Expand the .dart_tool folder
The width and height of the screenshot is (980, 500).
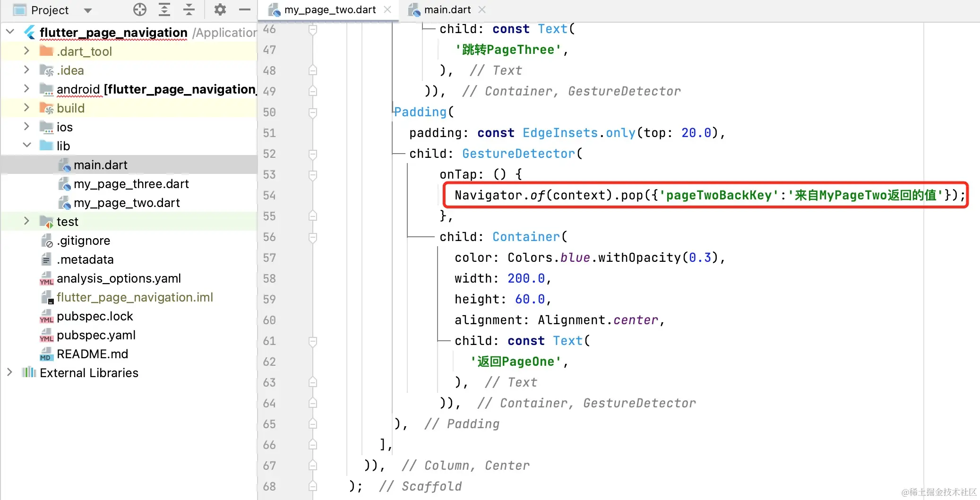[27, 51]
